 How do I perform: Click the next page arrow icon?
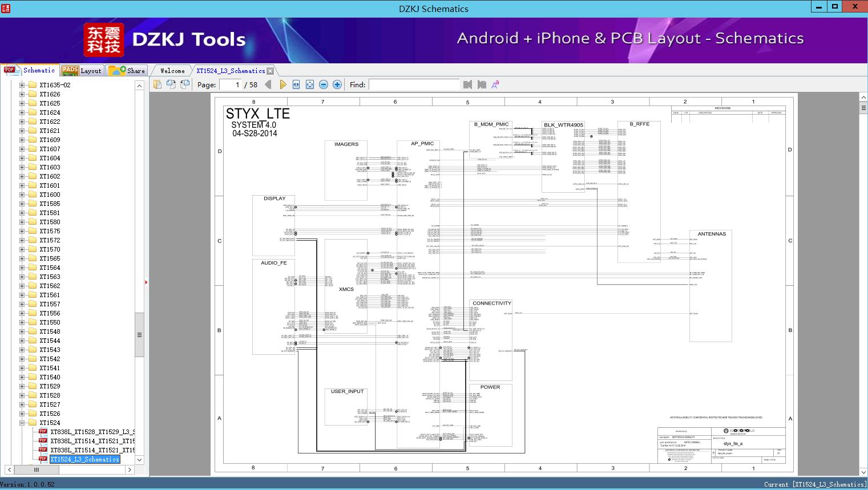click(x=282, y=84)
